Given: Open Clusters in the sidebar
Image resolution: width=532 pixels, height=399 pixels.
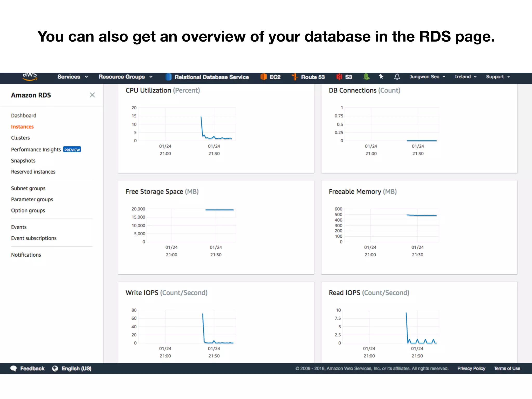Looking at the screenshot, I should [x=20, y=138].
